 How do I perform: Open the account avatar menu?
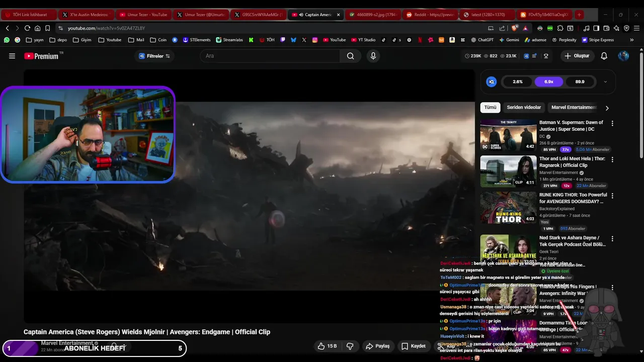623,56
